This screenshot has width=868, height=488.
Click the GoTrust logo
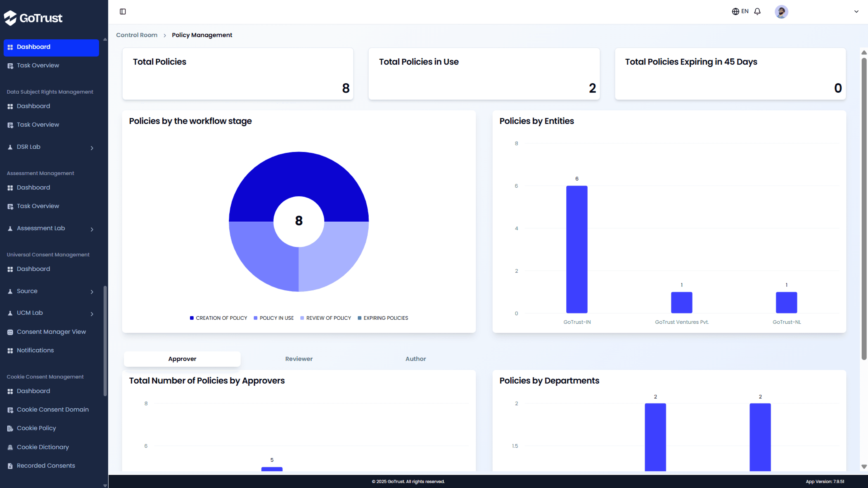[33, 17]
